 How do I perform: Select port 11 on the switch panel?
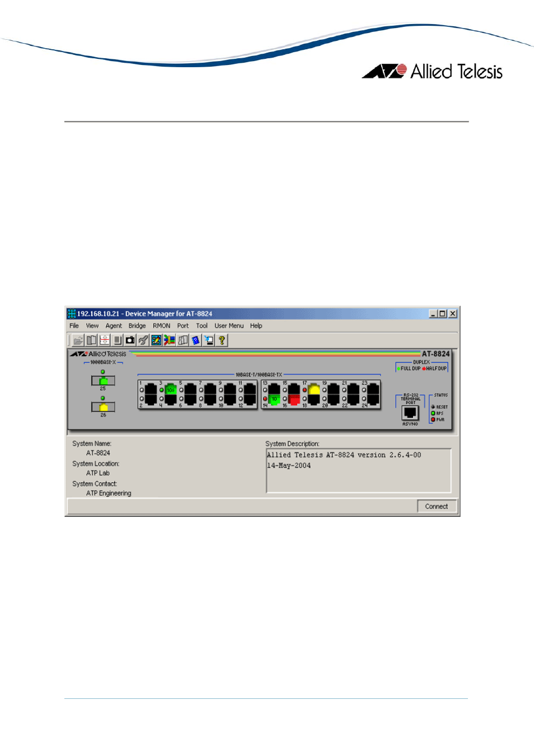[250, 389]
